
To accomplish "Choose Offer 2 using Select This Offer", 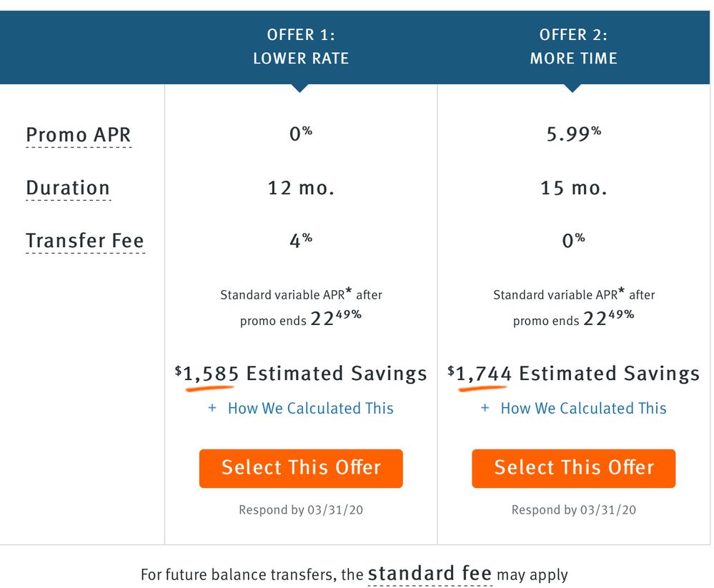I will coord(574,468).
